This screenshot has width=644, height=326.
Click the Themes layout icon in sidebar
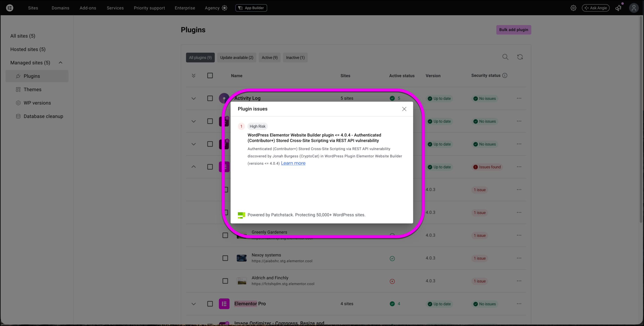(18, 90)
